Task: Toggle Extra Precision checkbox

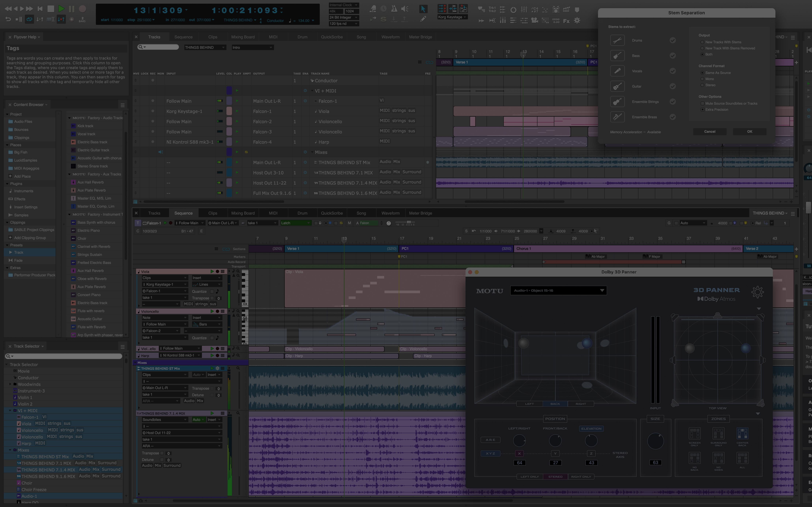Action: click(x=702, y=110)
